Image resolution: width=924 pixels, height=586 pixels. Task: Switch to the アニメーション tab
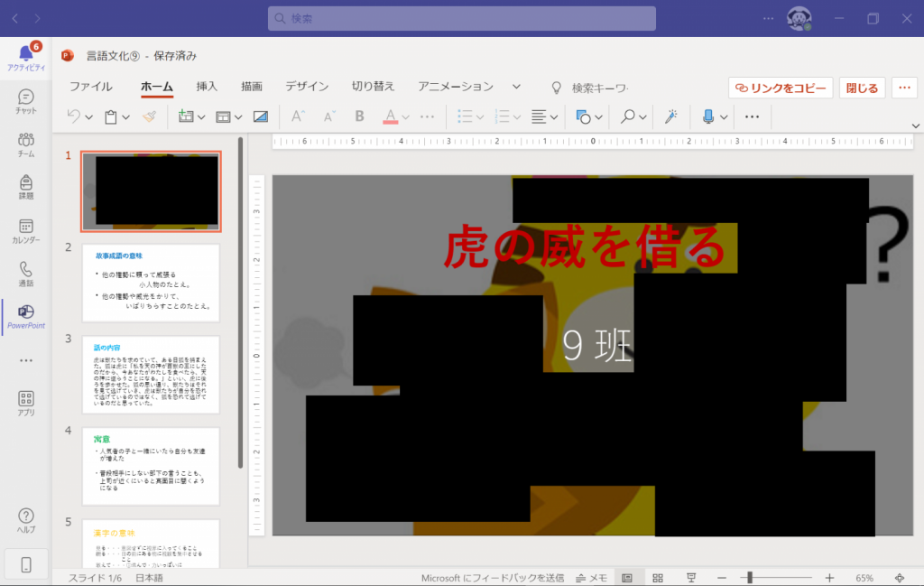click(455, 87)
